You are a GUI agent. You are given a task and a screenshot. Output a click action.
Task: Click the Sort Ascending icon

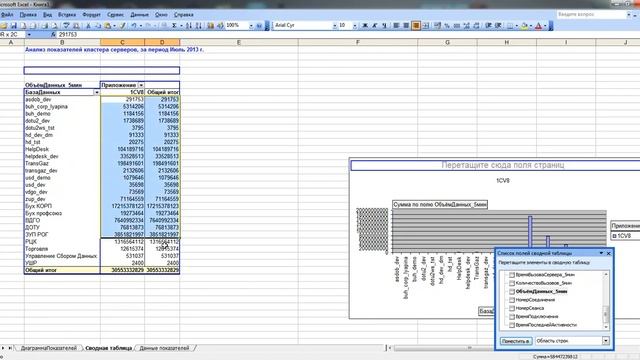[x=189, y=26]
